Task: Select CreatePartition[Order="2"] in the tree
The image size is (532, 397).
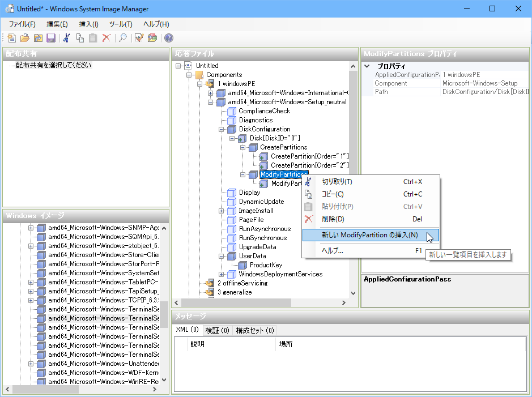Action: click(309, 165)
